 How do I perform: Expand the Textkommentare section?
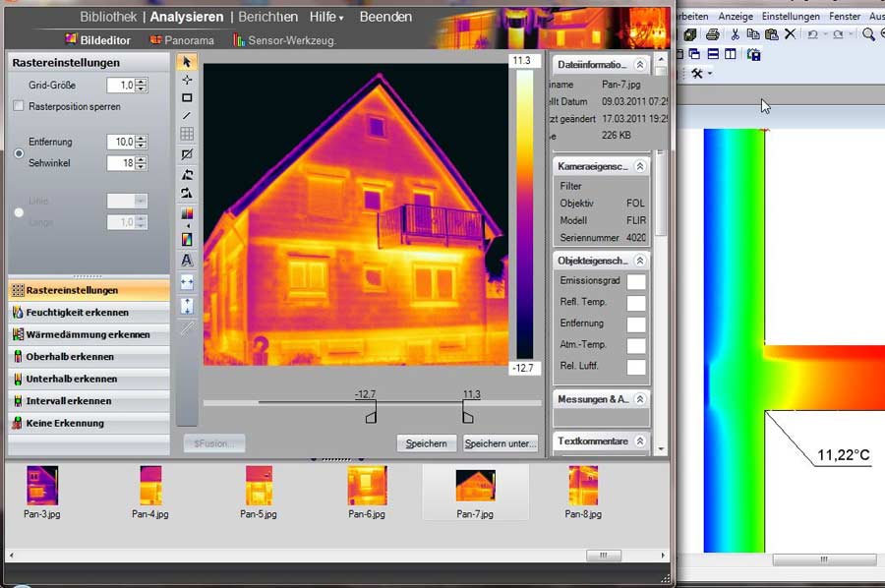[x=640, y=441]
